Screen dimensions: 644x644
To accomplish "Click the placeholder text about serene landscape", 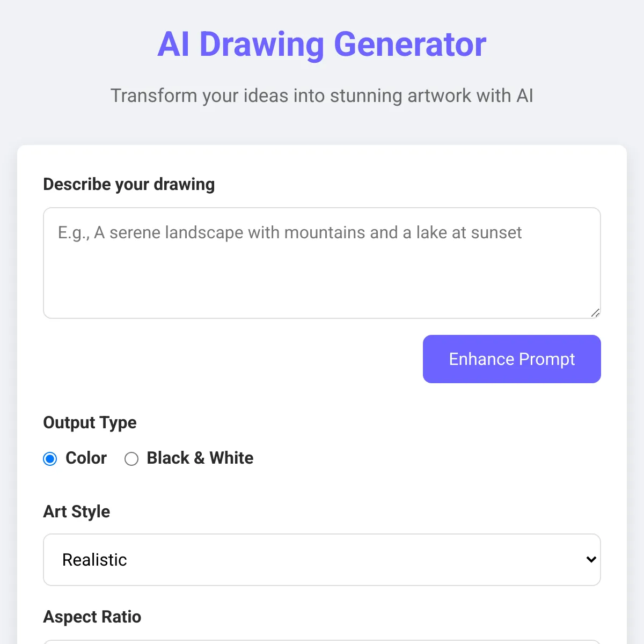I will click(x=290, y=232).
